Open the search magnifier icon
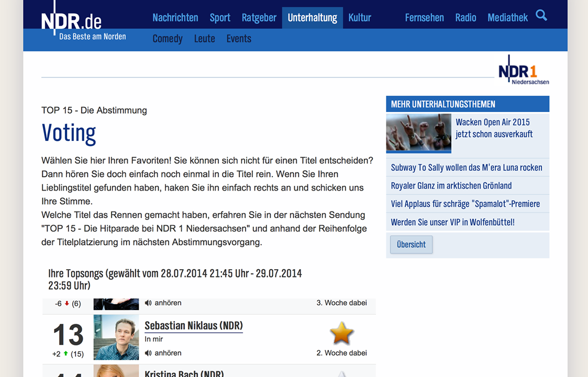The height and width of the screenshot is (377, 588). tap(541, 15)
